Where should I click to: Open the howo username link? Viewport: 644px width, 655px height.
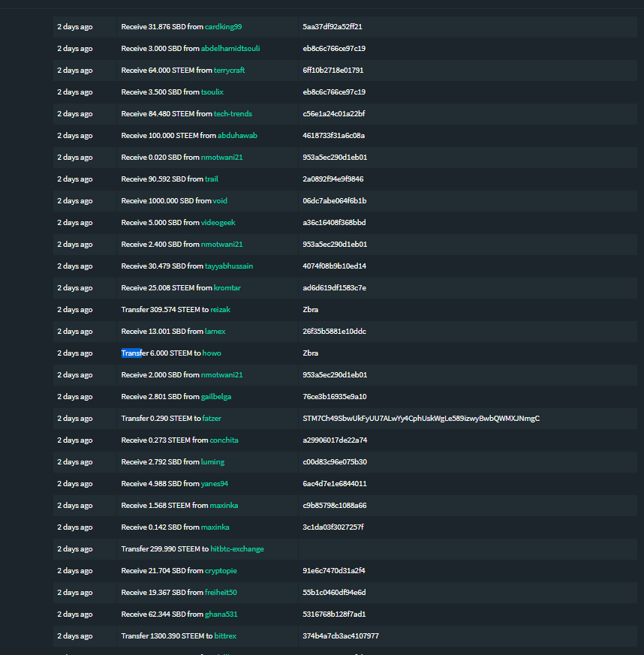pos(212,353)
